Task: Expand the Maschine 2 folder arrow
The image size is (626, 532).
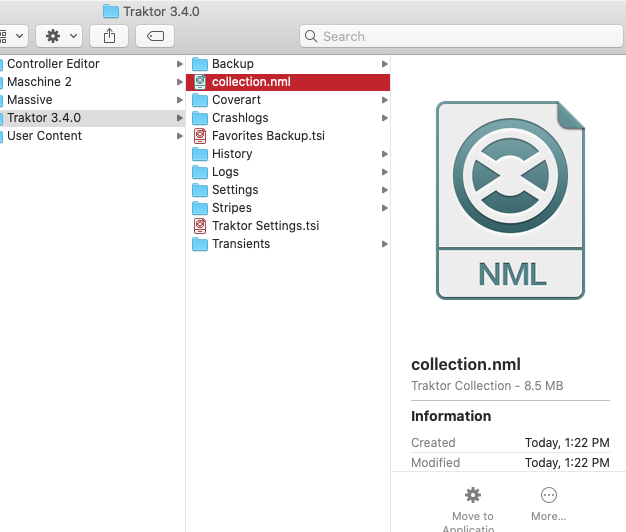Action: click(x=179, y=82)
